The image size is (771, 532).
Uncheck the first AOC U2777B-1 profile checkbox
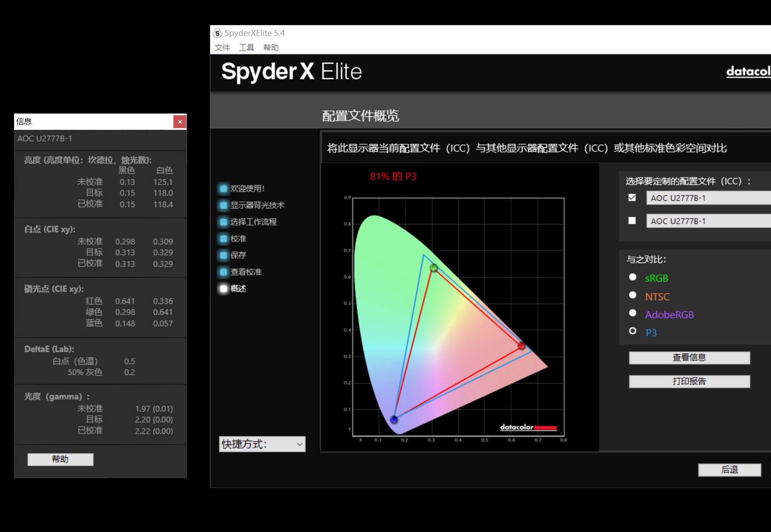coord(632,198)
